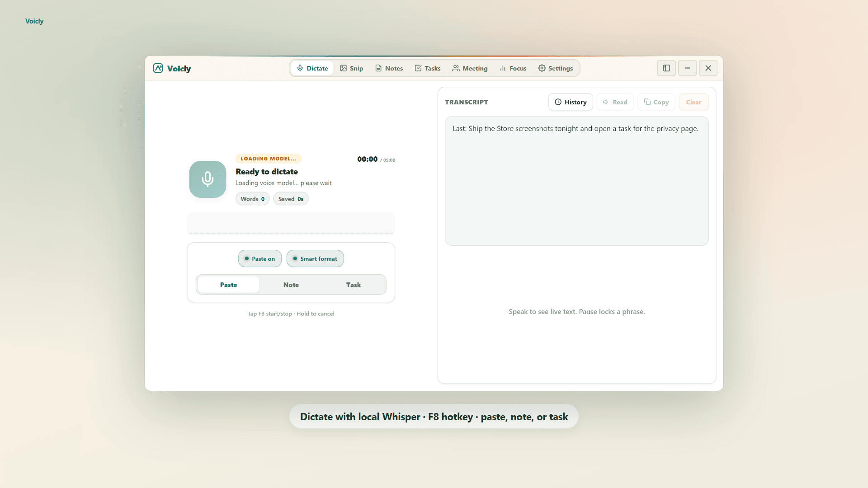Image resolution: width=868 pixels, height=488 pixels.
Task: Toggle the Smart format option
Action: (315, 259)
